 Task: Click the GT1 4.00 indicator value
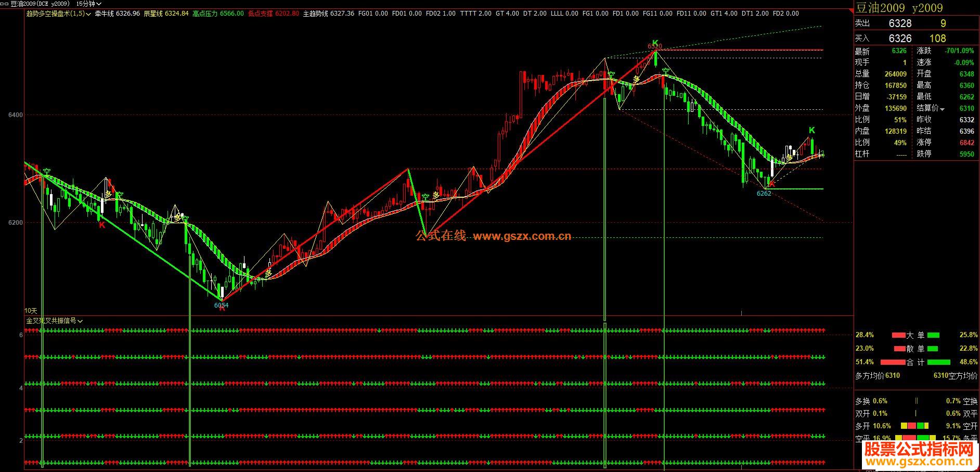[x=724, y=14]
